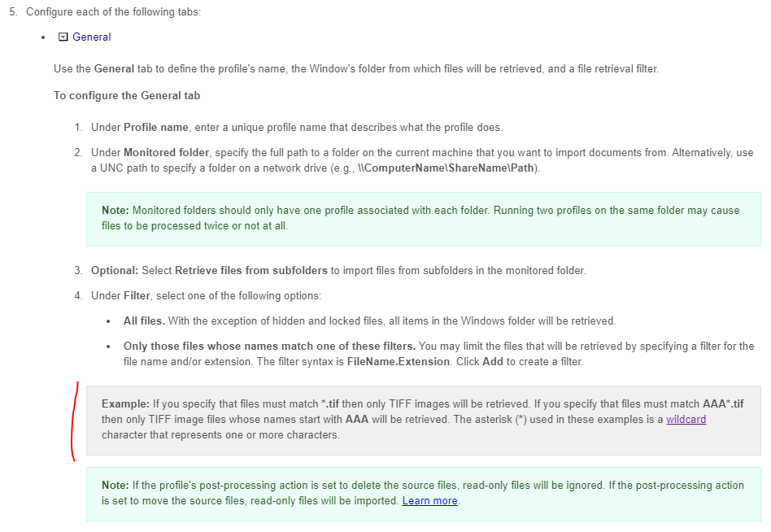This screenshot has width=771, height=532.
Task: Select the bold 'Monitored folder' term
Action: [x=166, y=152]
